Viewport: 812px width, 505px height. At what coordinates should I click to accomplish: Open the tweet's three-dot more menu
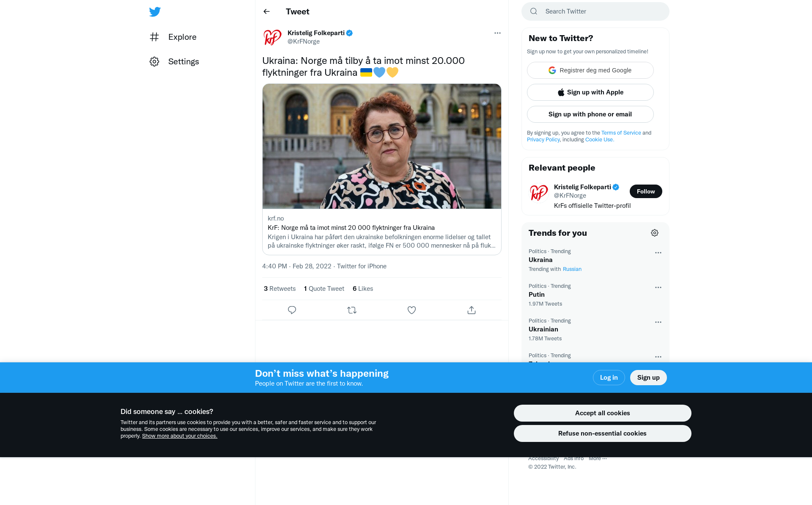[497, 33]
